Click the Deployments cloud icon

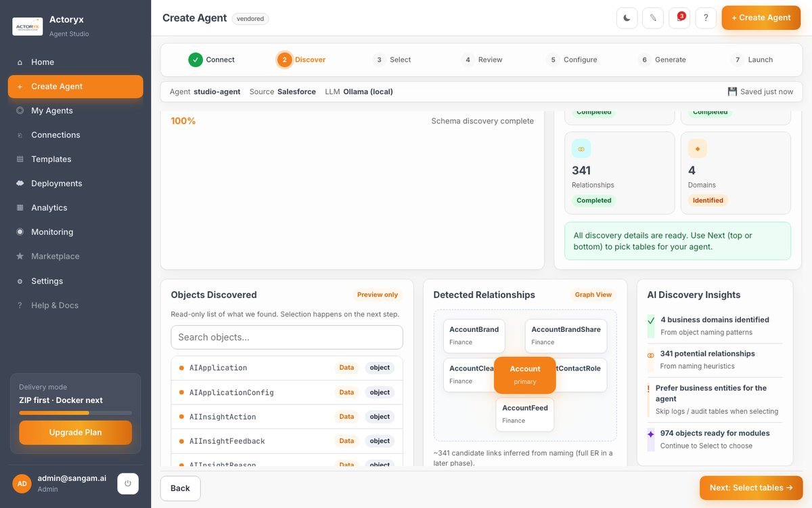tap(20, 184)
